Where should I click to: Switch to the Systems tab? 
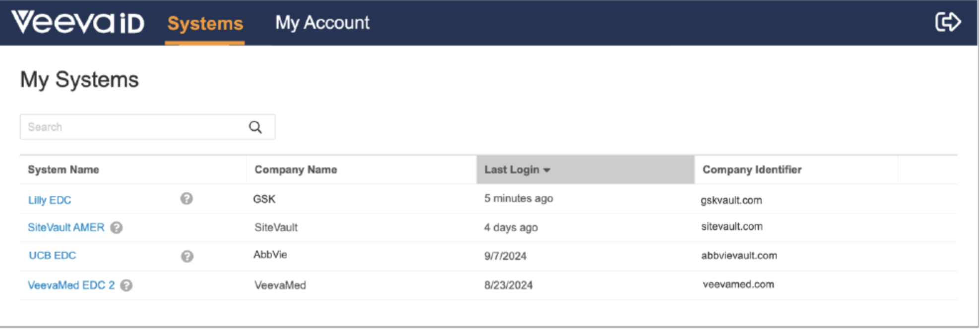tap(205, 23)
